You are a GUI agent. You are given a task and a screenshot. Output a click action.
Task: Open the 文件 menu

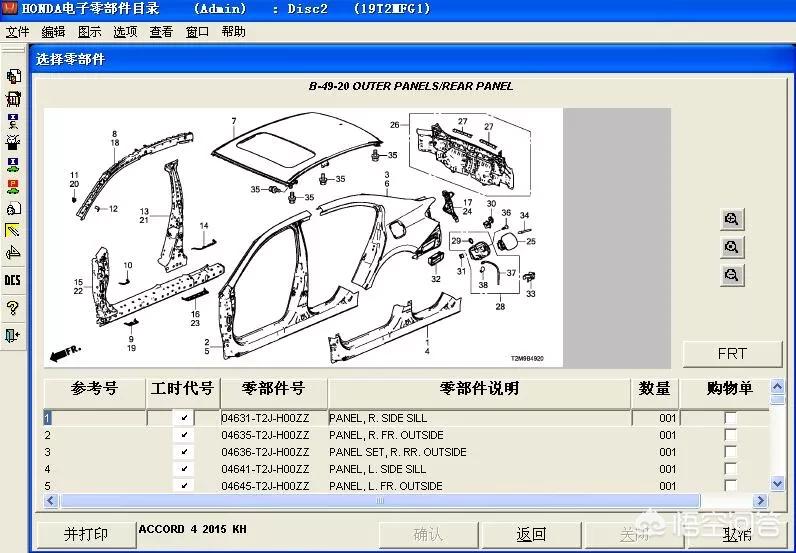(x=17, y=31)
